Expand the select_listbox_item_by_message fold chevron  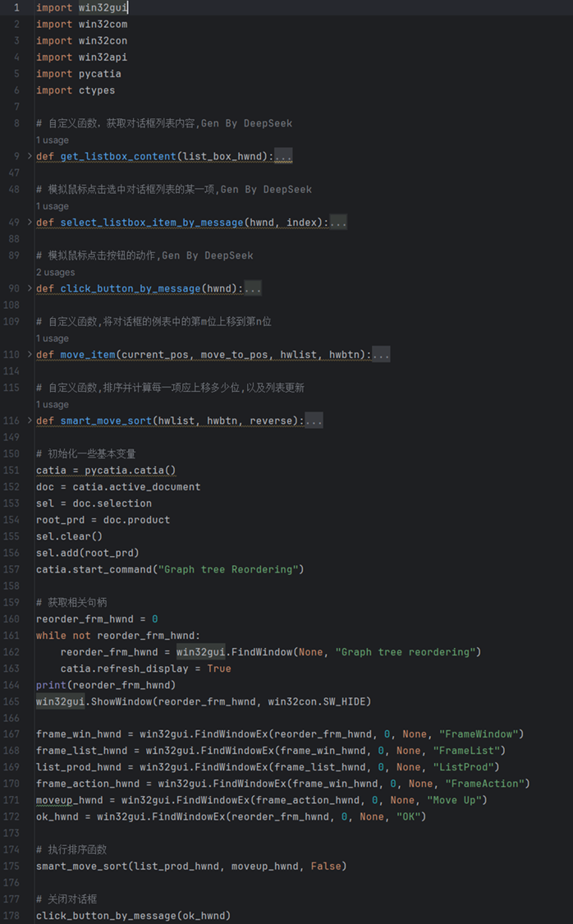tap(30, 222)
